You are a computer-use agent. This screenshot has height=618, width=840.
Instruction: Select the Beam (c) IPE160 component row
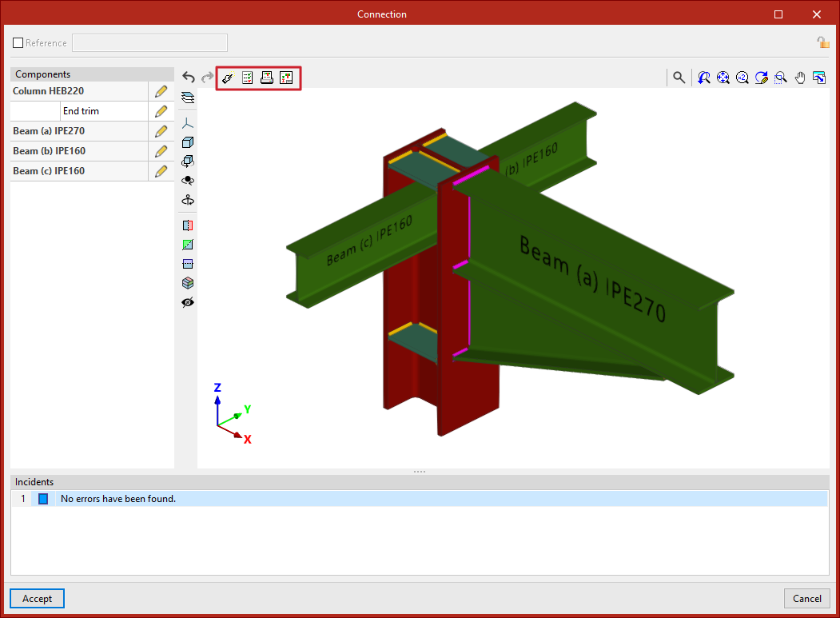coord(79,171)
